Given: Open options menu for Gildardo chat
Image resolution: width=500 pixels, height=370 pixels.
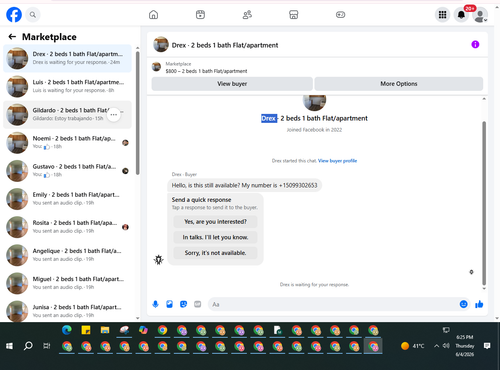Looking at the screenshot, I should (x=114, y=115).
